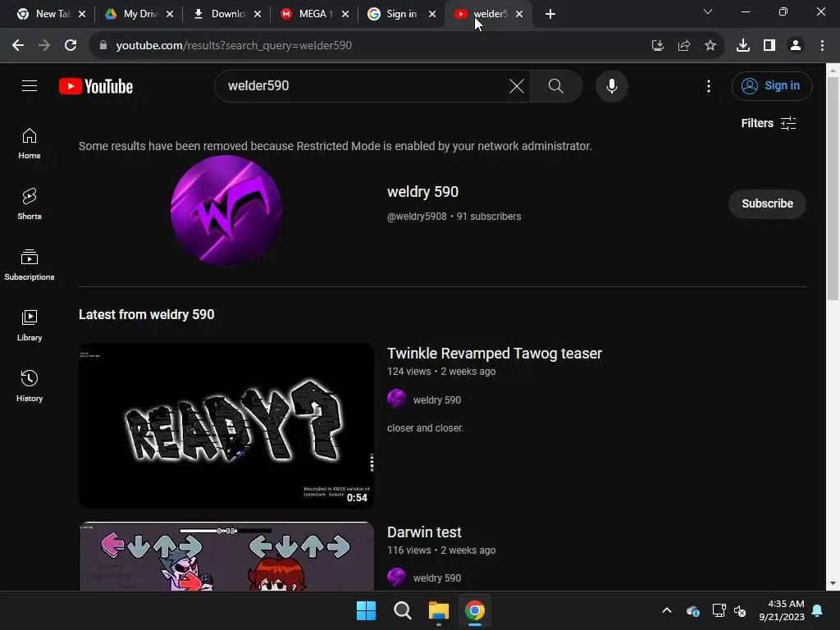The image size is (840, 630).
Task: Bookmark this page with the star
Action: click(x=710, y=46)
